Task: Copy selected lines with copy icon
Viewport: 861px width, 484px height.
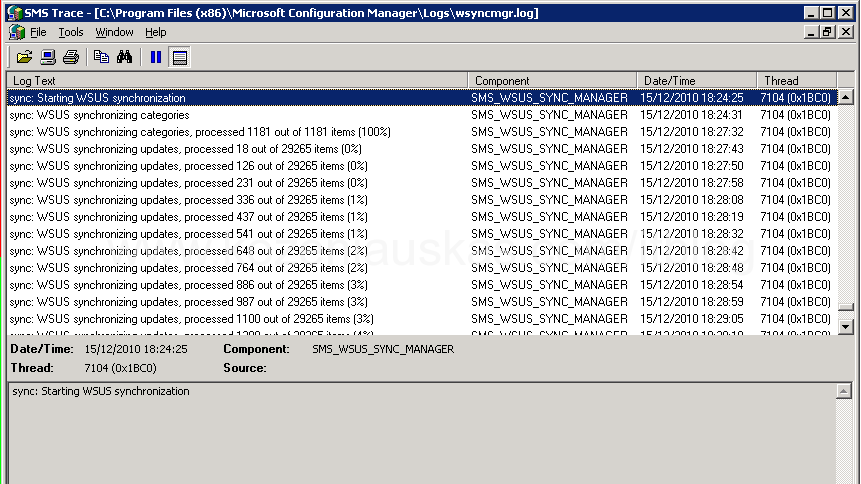Action: (101, 57)
